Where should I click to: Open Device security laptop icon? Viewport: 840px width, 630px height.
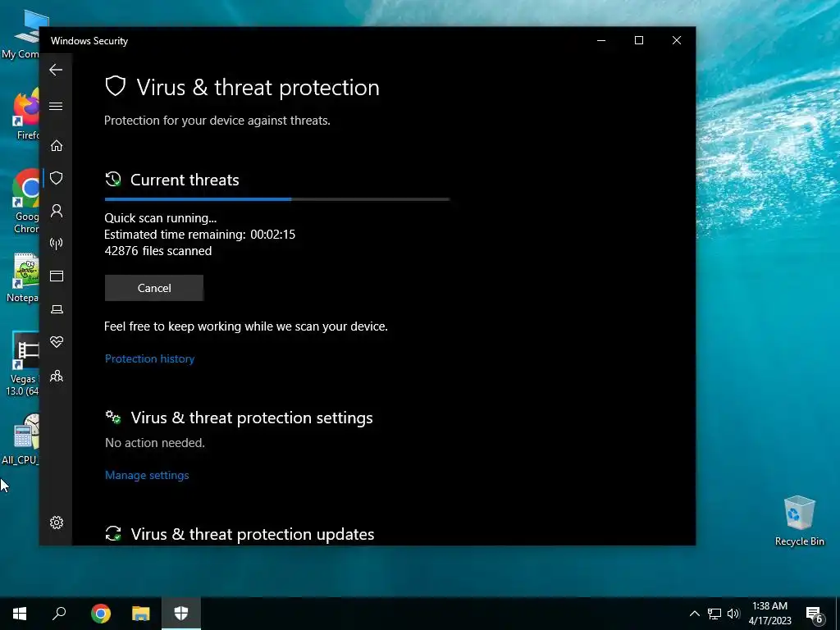click(57, 309)
